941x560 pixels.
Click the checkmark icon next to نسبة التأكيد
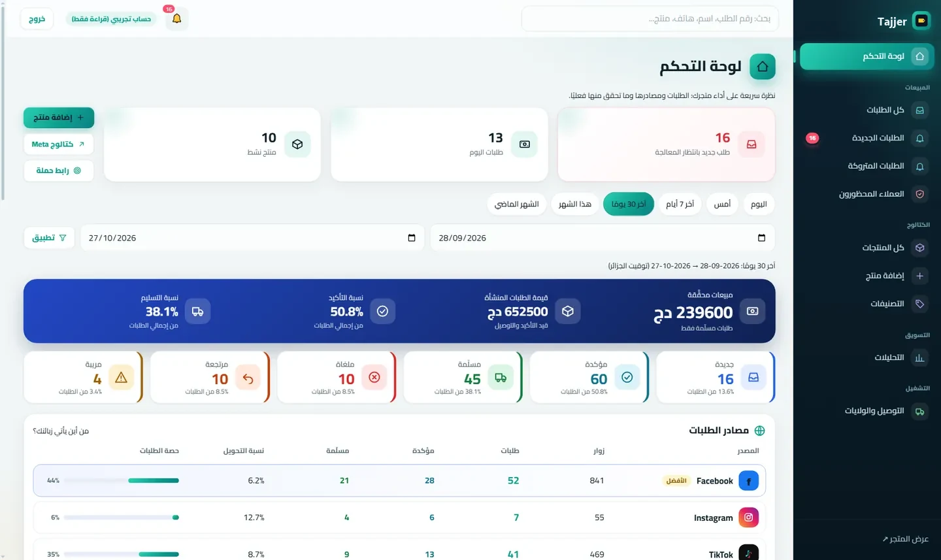click(x=382, y=312)
